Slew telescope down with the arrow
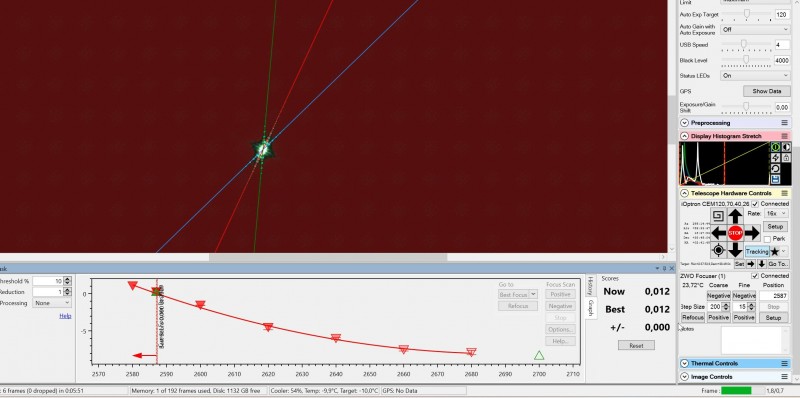This screenshot has height=398, width=800. click(735, 250)
